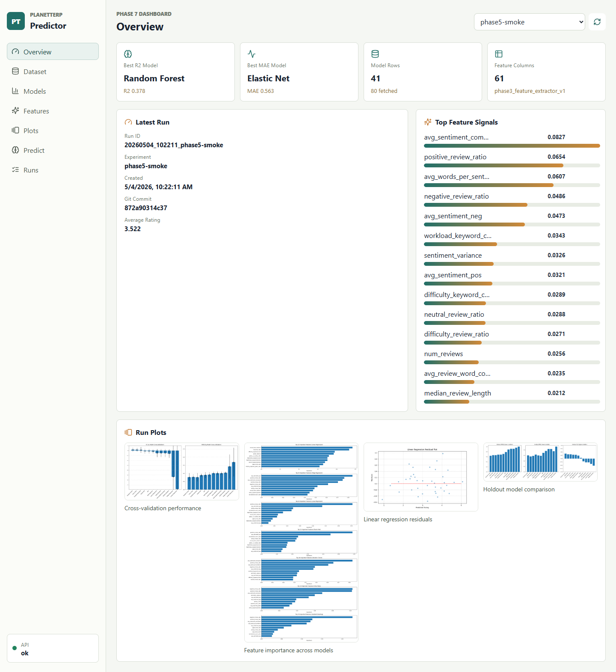Click the refresh icon button
The image size is (616, 672).
click(597, 22)
